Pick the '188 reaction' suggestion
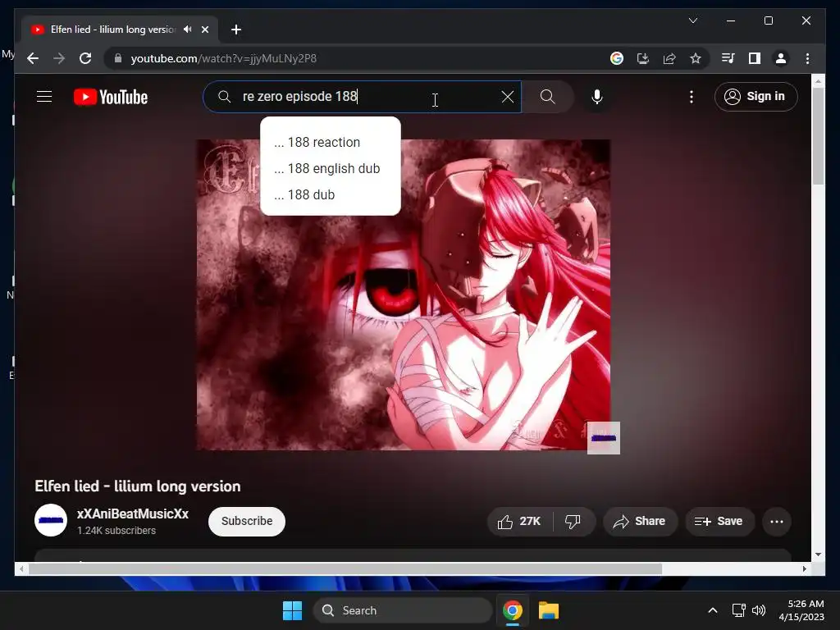The width and height of the screenshot is (840, 630). point(330,142)
